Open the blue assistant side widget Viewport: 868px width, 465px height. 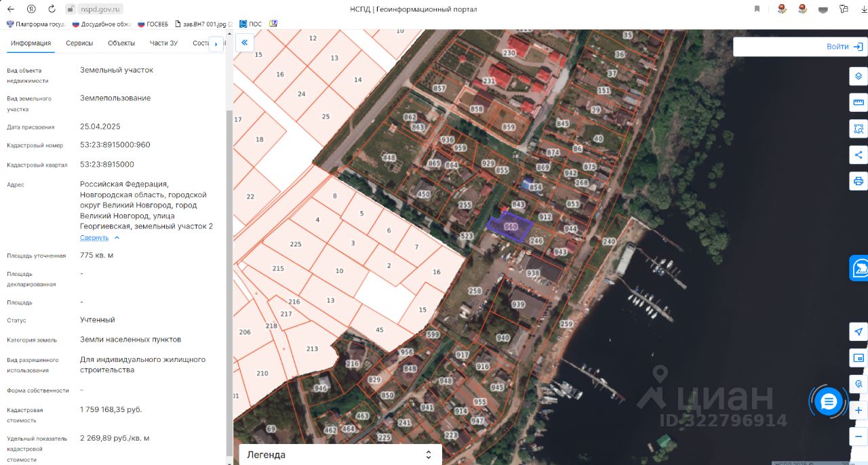(x=859, y=268)
